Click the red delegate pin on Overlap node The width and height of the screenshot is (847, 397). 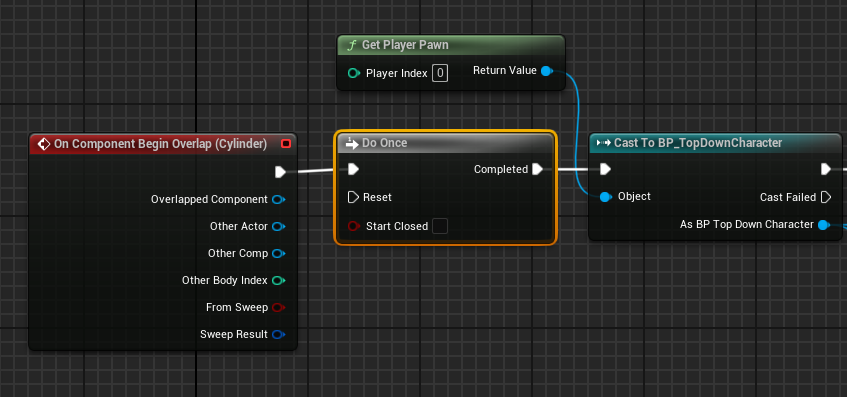[x=286, y=144]
